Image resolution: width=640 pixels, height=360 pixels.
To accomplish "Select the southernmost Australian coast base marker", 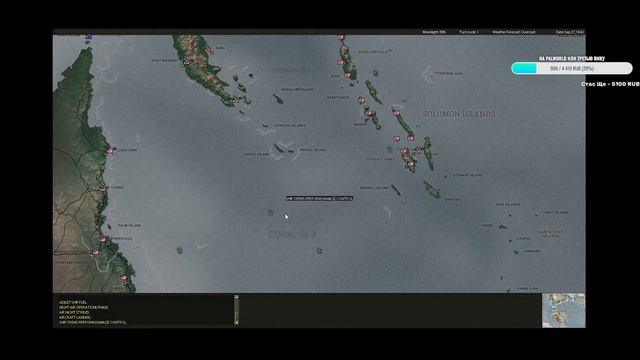I will 123,278.
